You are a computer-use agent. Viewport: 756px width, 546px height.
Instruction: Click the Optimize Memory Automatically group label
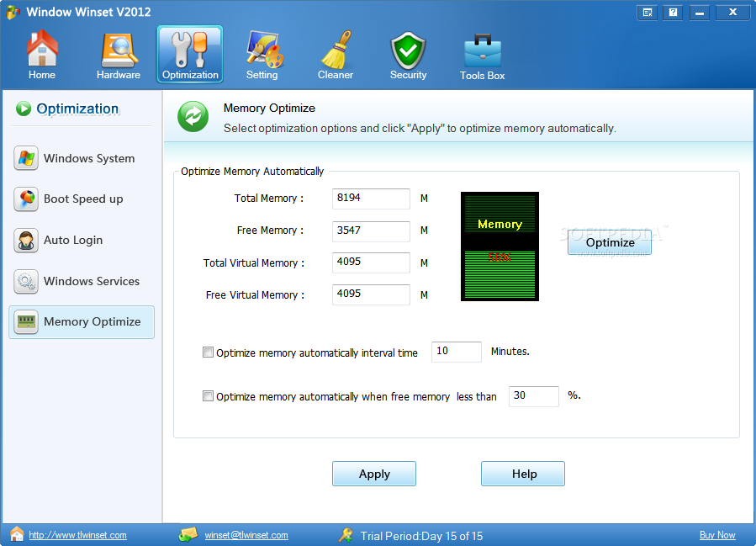tap(252, 172)
